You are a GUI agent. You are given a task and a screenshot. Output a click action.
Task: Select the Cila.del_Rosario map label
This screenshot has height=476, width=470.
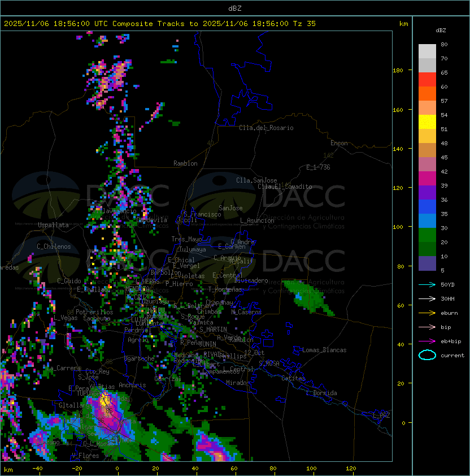(266, 128)
